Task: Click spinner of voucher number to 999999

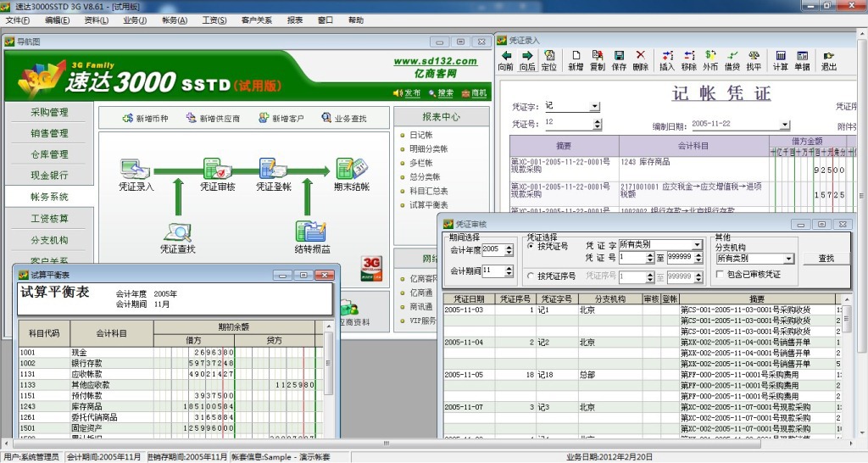Action: point(698,258)
